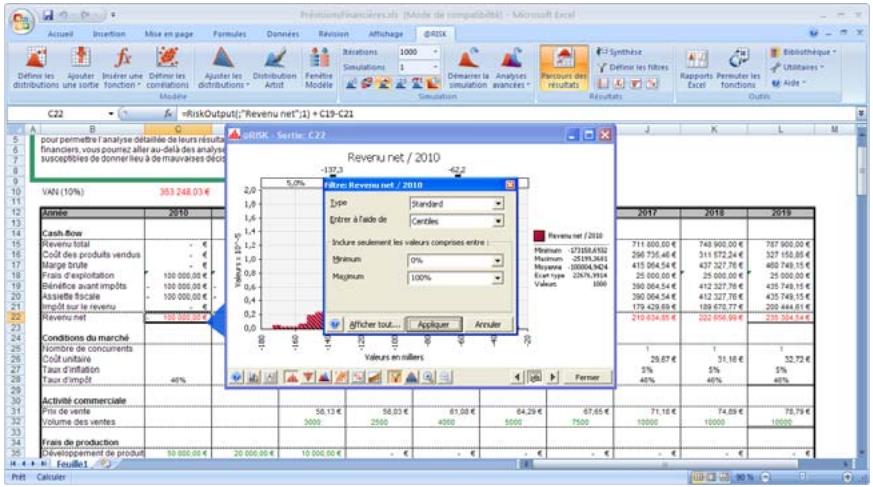Open the Maximum value dropdown
The image size is (873, 487).
(498, 277)
